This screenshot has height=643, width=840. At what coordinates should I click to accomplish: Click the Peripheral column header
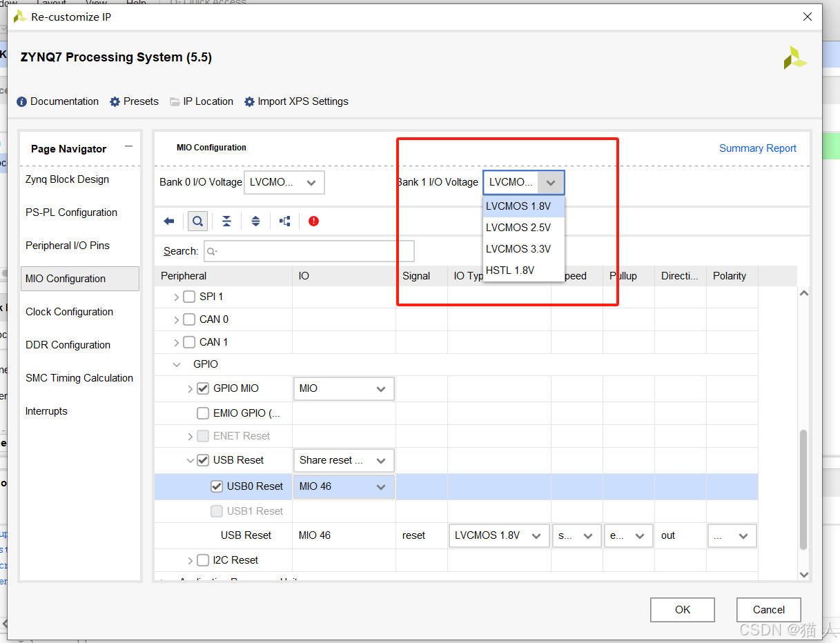(x=223, y=276)
